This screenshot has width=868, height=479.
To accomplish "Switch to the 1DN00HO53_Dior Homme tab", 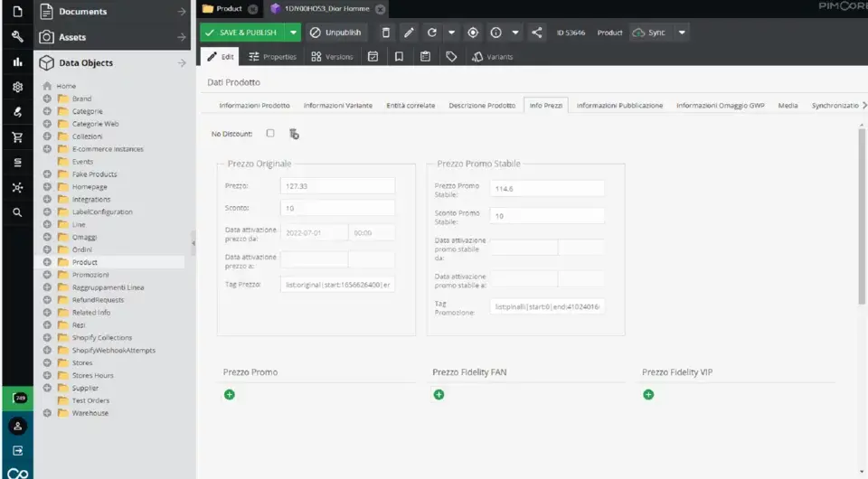I will click(326, 9).
